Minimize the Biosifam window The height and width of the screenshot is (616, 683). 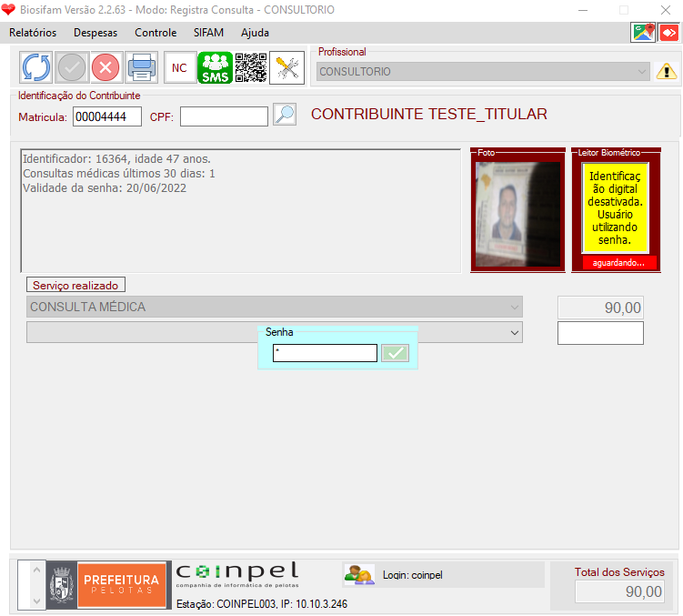pyautogui.click(x=583, y=10)
